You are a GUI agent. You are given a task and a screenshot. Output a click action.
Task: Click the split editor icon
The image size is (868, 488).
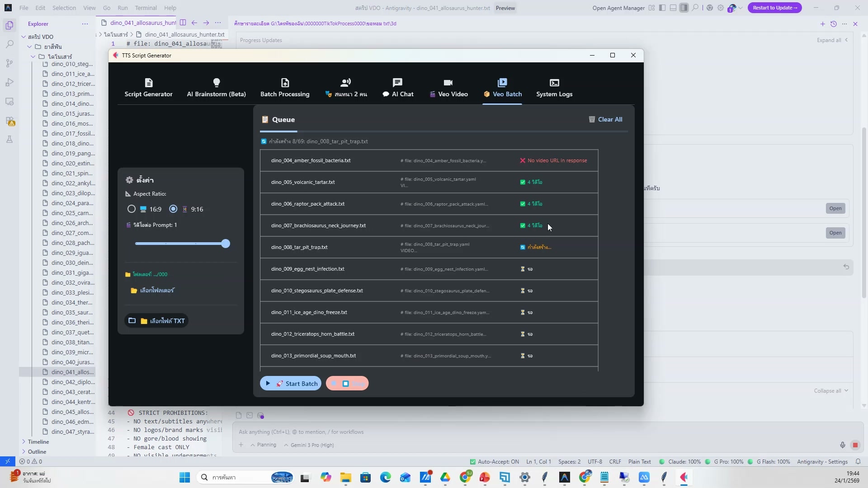(183, 23)
